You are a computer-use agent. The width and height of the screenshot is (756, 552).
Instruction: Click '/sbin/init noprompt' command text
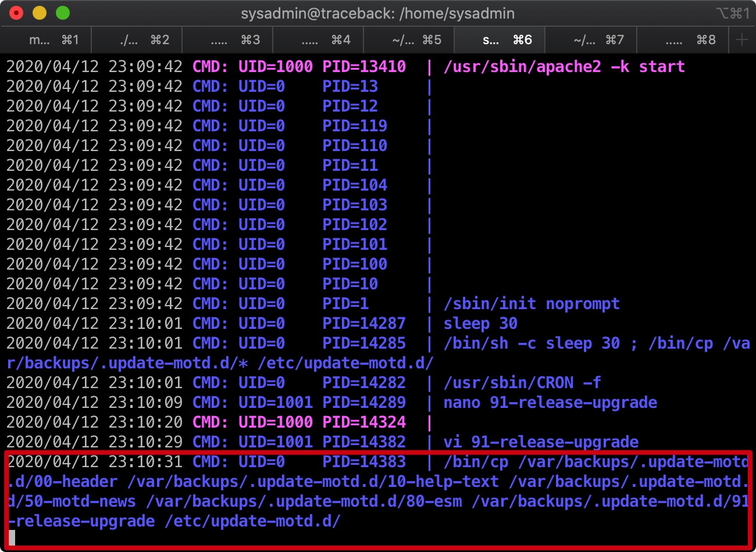[x=532, y=304]
